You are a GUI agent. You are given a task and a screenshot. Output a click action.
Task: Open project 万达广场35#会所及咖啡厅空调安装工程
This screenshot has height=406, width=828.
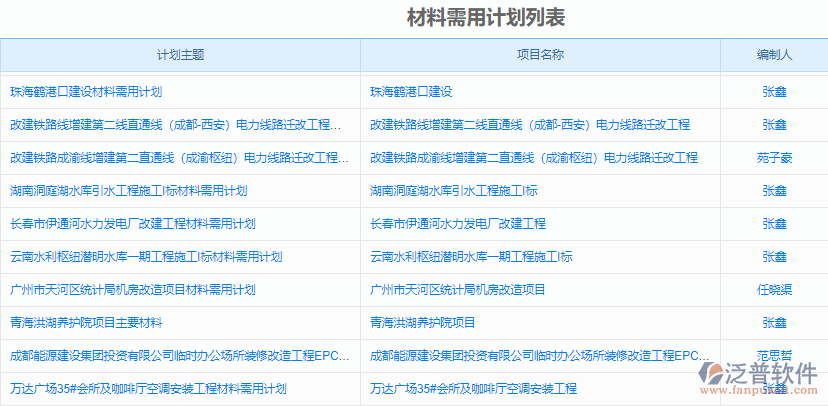tap(473, 390)
